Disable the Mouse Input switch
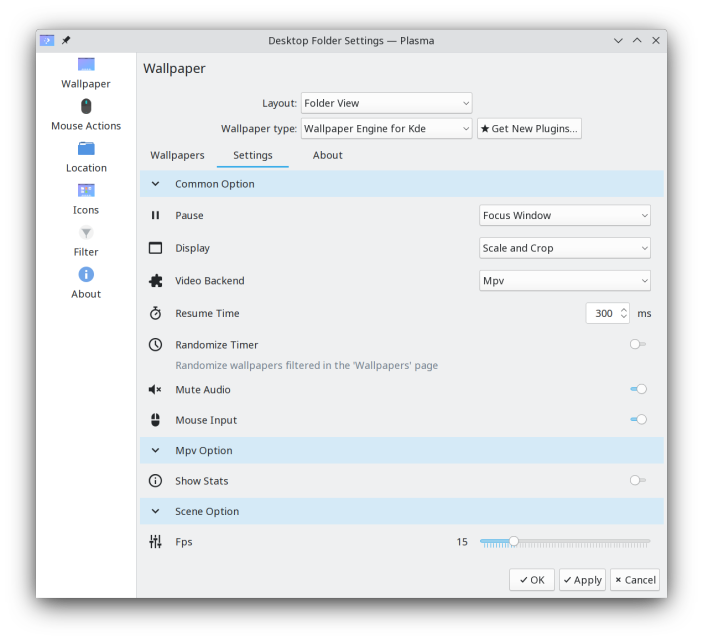 (638, 419)
